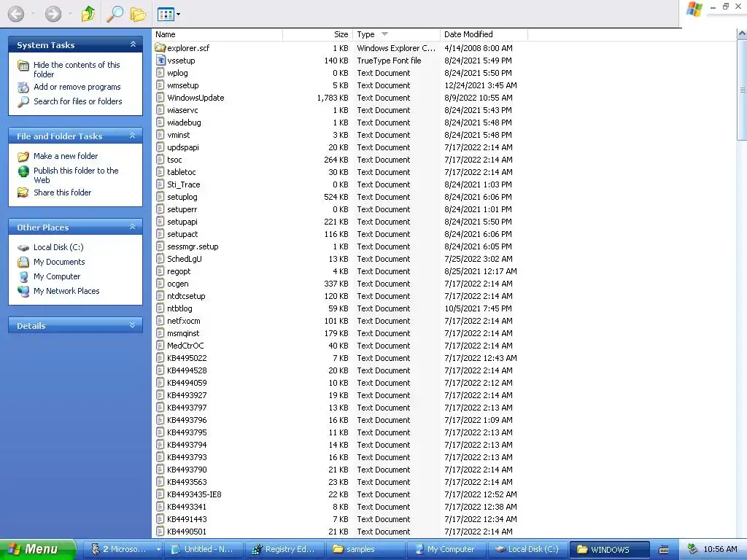Screen dimensions: 747x560
Task: Sort by Date Modified column header
Action: 484,34
